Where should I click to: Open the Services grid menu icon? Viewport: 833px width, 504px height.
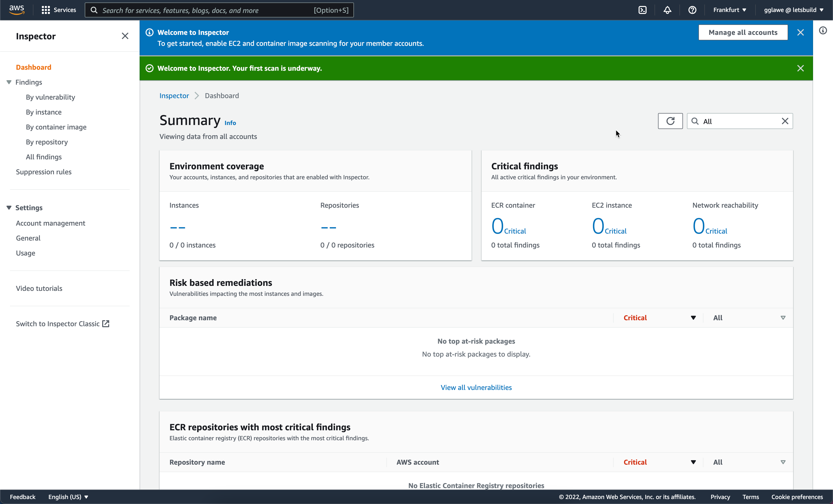coord(46,10)
